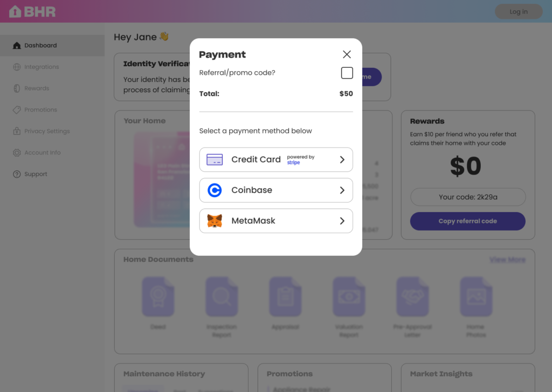Click the Promotions card heading
The height and width of the screenshot is (392, 552).
(x=289, y=374)
